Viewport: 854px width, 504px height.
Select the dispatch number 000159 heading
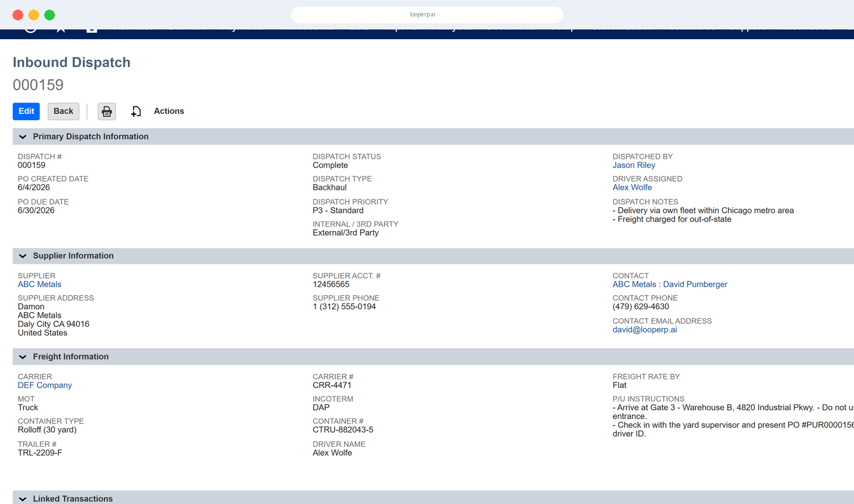tap(38, 85)
